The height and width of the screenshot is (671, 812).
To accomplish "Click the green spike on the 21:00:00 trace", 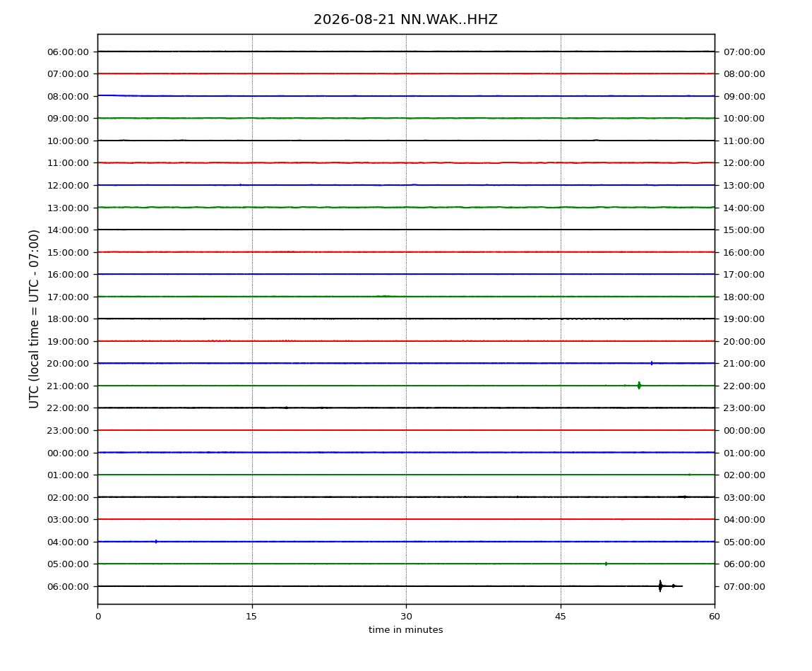I will pyautogui.click(x=639, y=385).
